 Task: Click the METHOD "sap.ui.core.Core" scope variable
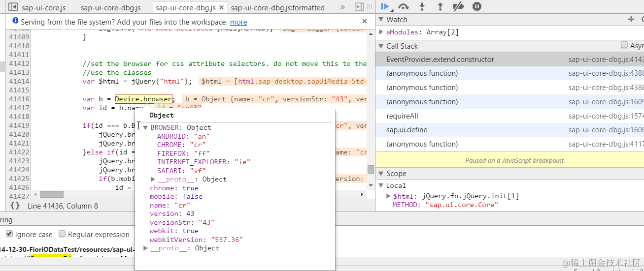point(445,205)
